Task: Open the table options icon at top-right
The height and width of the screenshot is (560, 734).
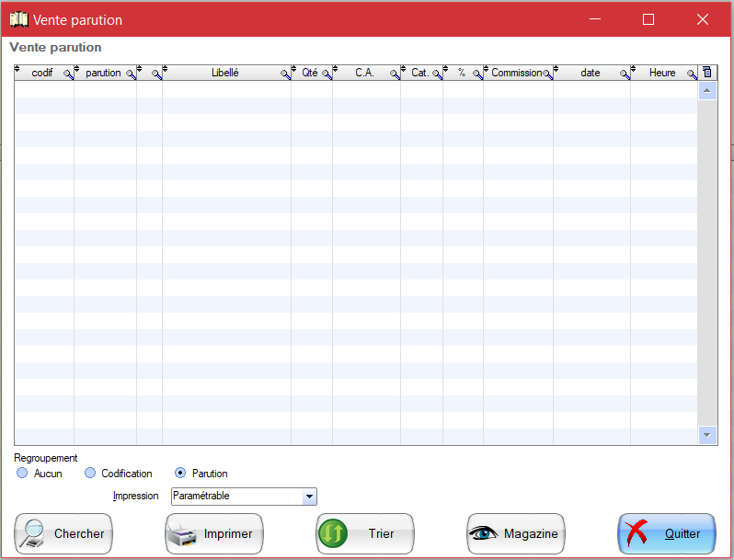Action: [x=706, y=73]
